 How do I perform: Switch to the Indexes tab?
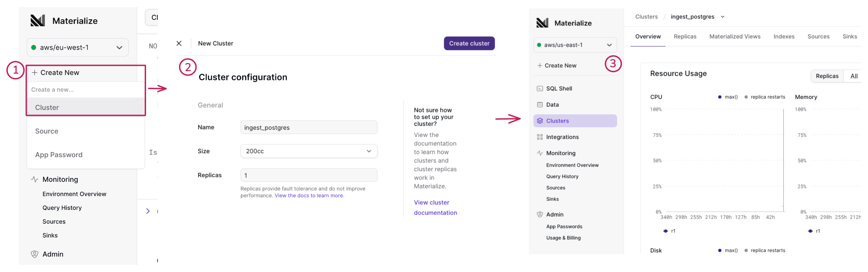784,37
